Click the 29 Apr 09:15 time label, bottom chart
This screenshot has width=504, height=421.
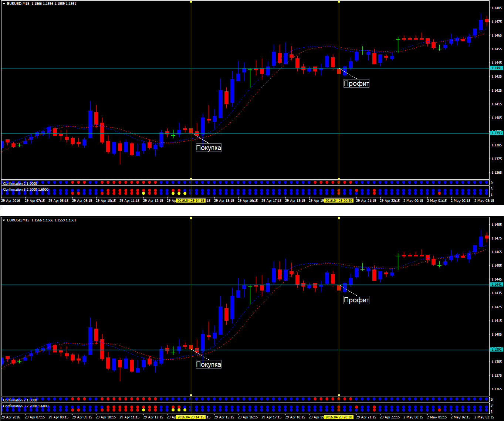82,417
